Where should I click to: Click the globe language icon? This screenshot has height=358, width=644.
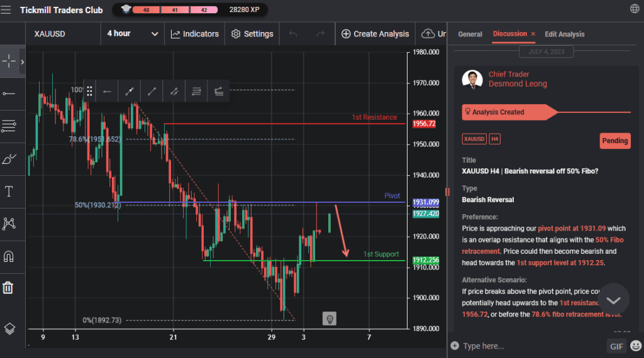coord(634,9)
